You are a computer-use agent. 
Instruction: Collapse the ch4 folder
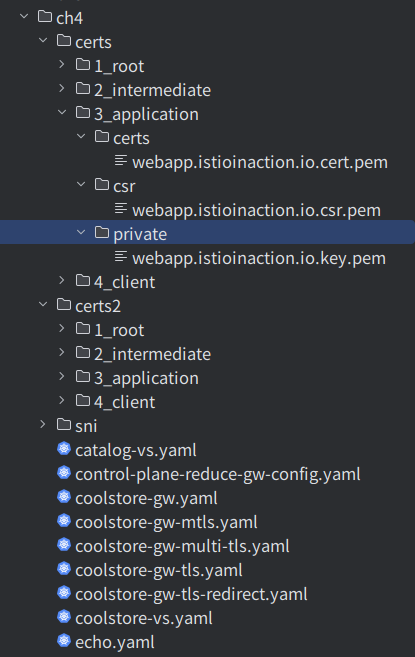coord(24,16)
